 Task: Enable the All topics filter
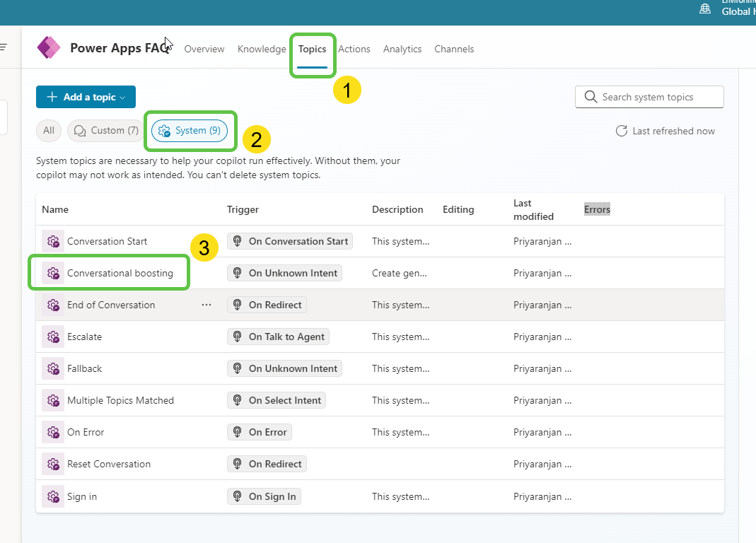tap(48, 130)
